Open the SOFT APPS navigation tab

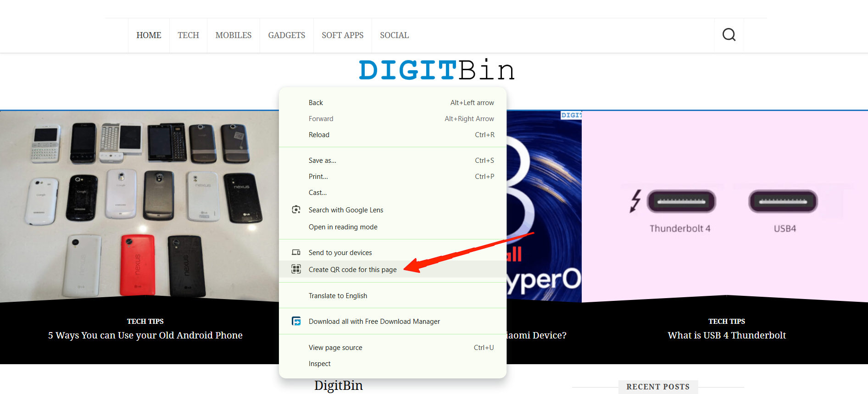coord(343,35)
